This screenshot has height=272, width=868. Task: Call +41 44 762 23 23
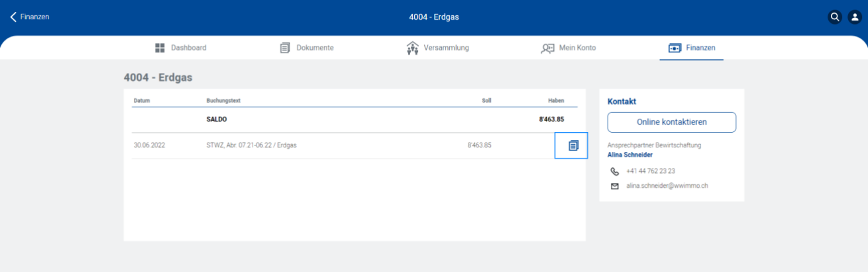point(651,171)
